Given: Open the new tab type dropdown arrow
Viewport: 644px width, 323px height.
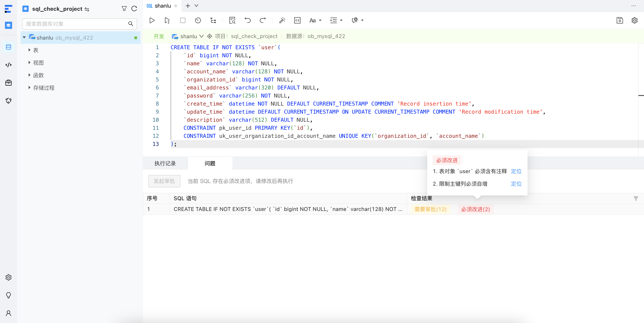Looking at the screenshot, I should (197, 6).
